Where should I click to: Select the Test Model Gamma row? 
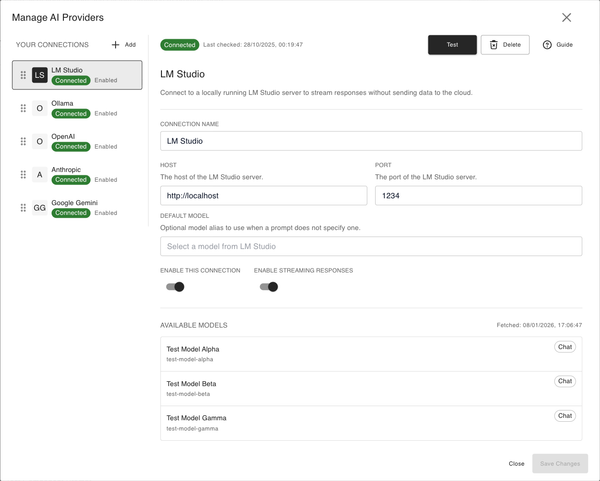(371, 423)
